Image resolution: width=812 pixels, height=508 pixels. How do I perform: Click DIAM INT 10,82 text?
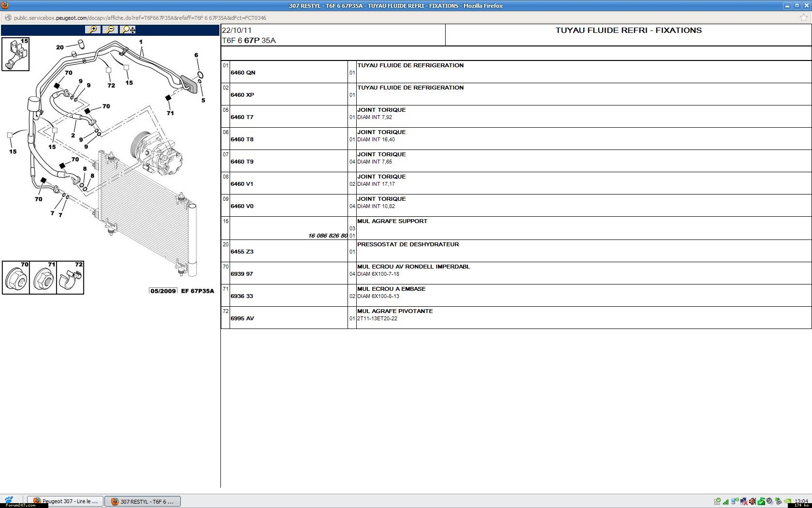(x=376, y=206)
